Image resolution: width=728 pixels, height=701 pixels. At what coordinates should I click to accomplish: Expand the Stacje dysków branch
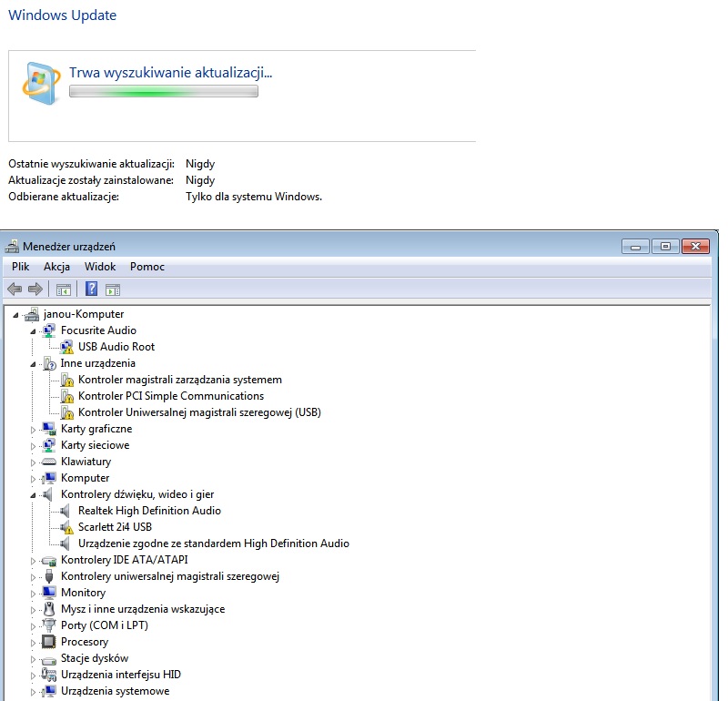pyautogui.click(x=33, y=659)
